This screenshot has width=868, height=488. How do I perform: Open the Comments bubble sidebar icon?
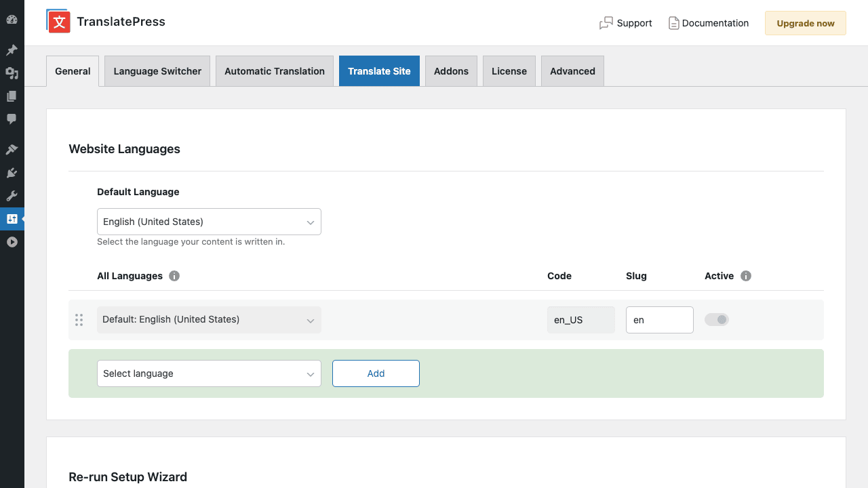click(12, 119)
